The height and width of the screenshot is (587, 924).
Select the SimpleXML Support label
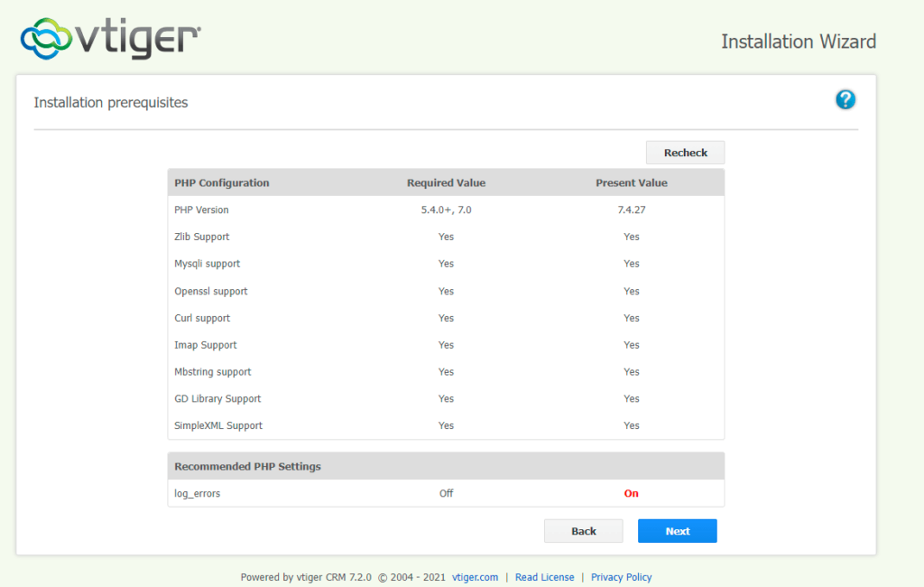click(x=218, y=425)
